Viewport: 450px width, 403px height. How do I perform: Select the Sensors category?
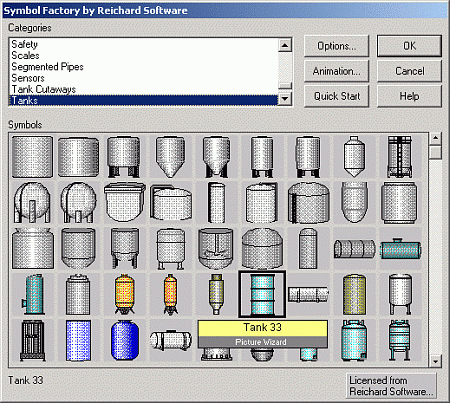click(x=28, y=78)
